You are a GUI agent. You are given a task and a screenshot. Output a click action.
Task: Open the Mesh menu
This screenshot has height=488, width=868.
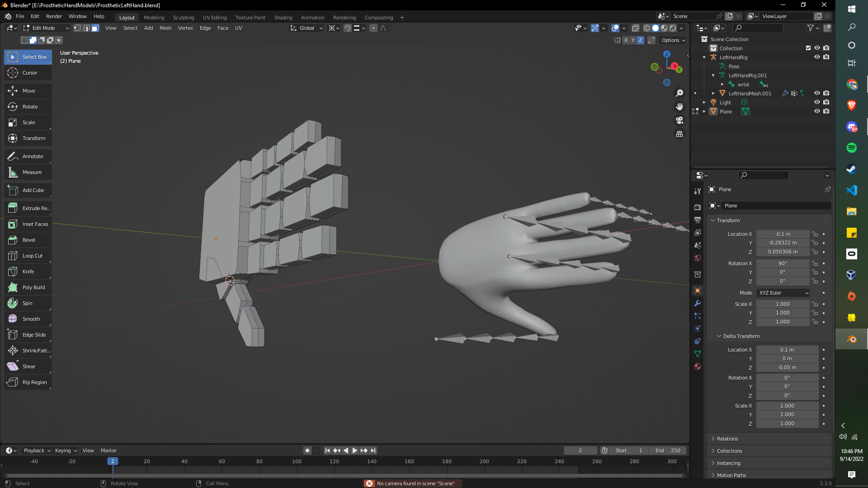165,28
